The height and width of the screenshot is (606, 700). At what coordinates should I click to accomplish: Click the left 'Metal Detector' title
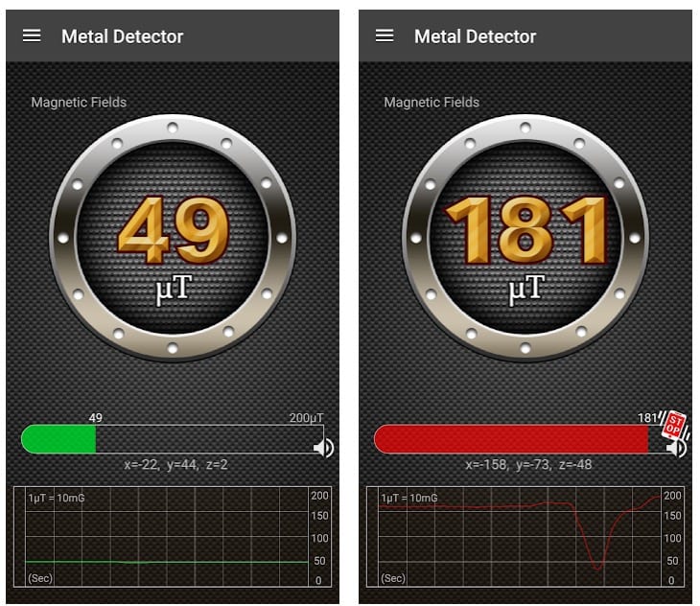point(123,36)
